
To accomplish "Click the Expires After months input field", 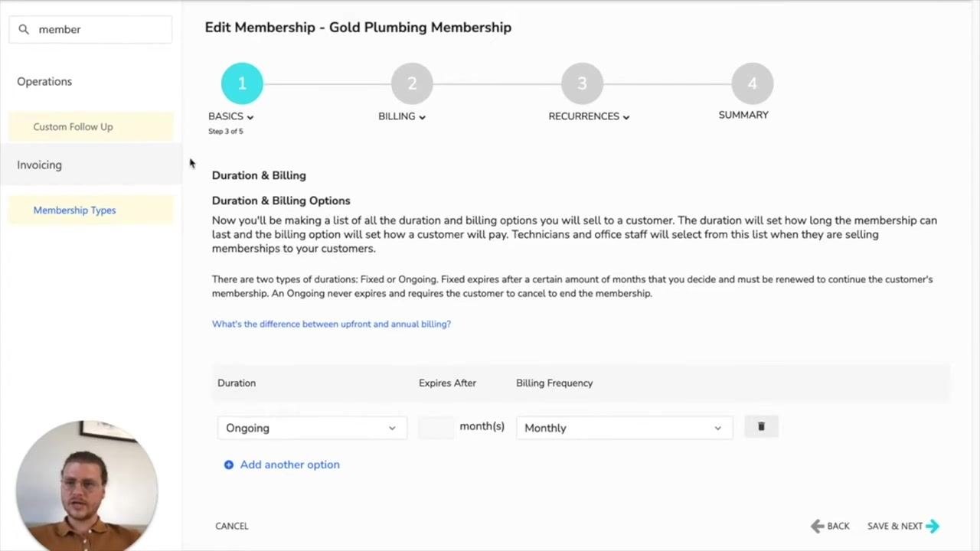I will point(436,427).
